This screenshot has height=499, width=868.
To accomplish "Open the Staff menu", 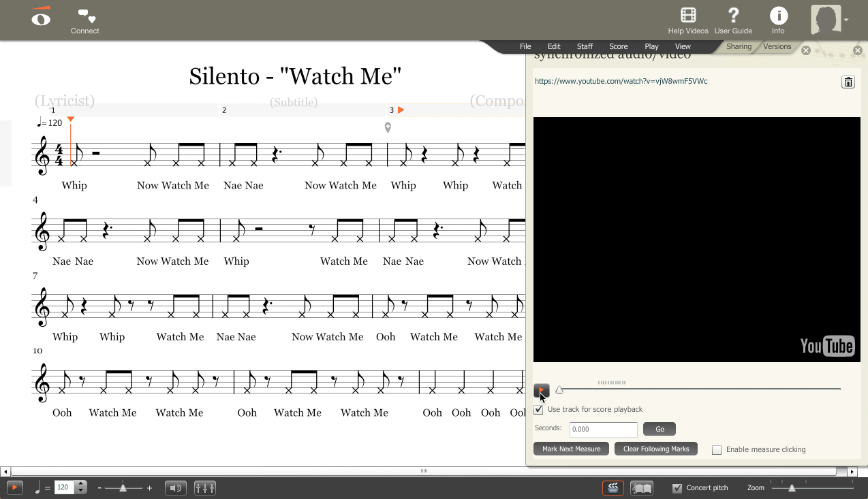I will pos(585,47).
